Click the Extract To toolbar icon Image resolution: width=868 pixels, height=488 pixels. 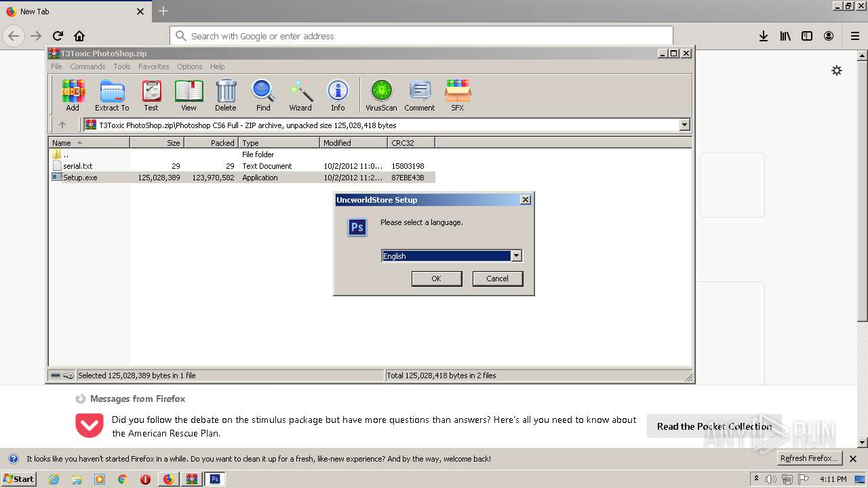(x=112, y=95)
